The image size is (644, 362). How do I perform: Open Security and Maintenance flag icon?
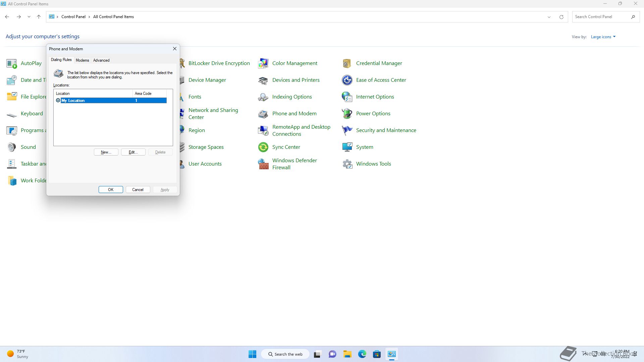[x=347, y=130]
